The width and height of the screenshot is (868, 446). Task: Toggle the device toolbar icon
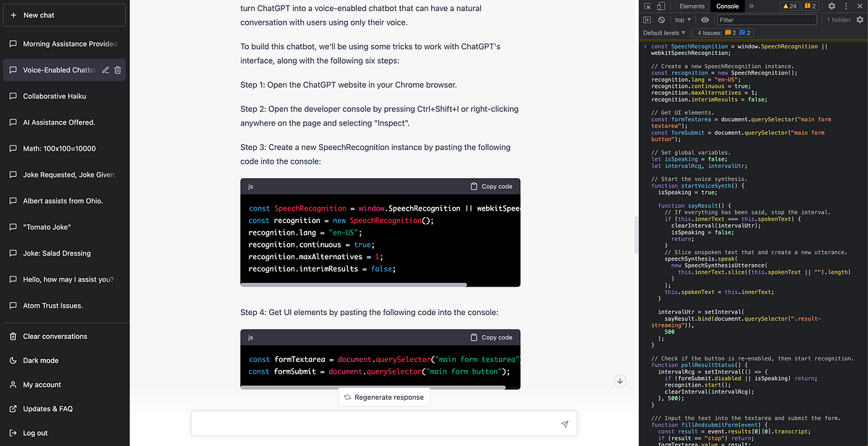(661, 7)
